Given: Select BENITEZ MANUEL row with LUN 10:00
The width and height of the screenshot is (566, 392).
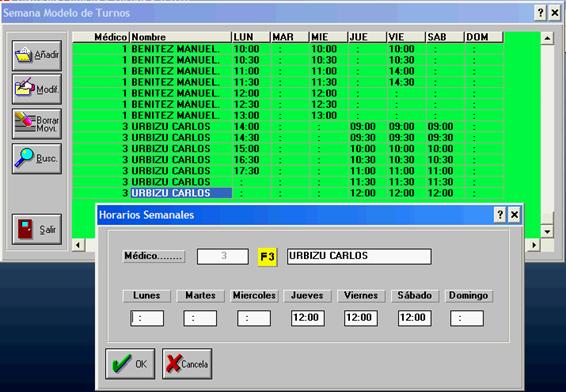Looking at the screenshot, I should click(x=288, y=49).
